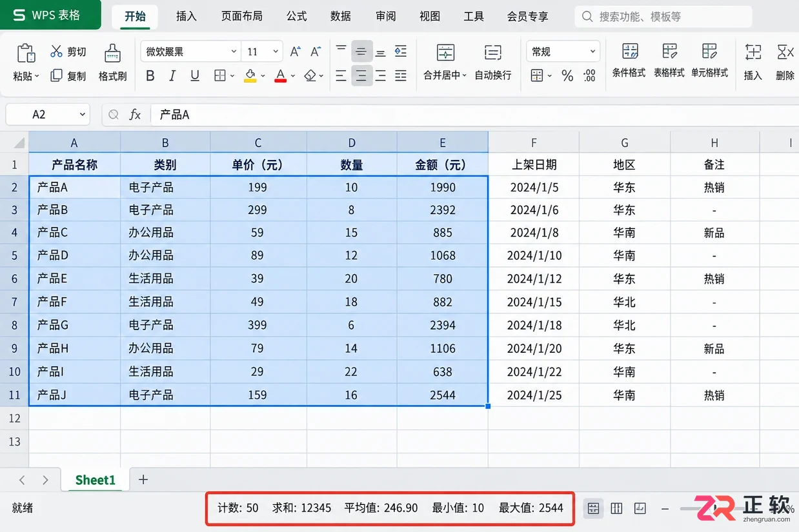799x532 pixels.
Task: Increase font size with the larger A icon
Action: [x=295, y=52]
